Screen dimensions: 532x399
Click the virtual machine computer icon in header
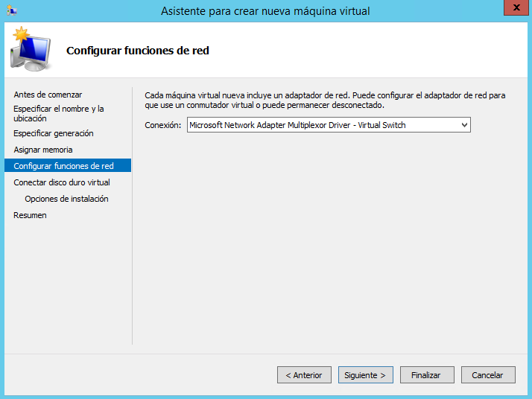31,49
